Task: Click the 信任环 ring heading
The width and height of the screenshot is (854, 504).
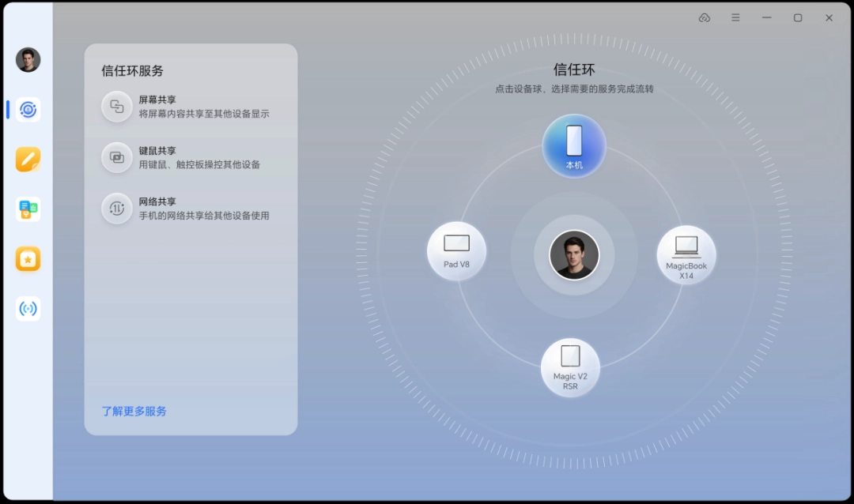Action: point(574,70)
